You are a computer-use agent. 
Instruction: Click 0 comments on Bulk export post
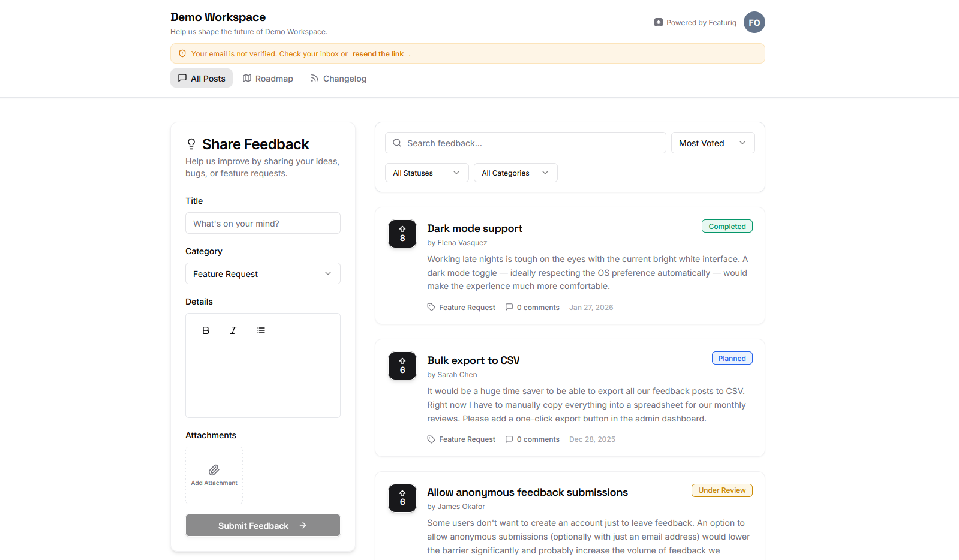point(538,439)
